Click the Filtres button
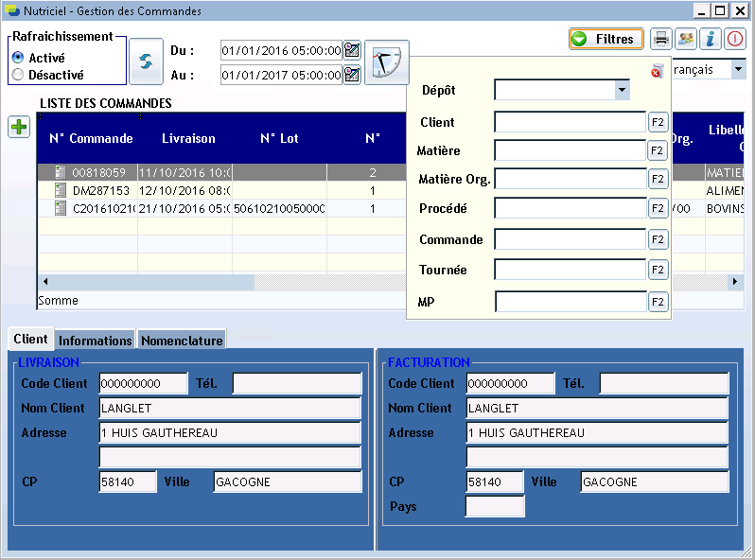This screenshot has height=560, width=755. coord(606,39)
